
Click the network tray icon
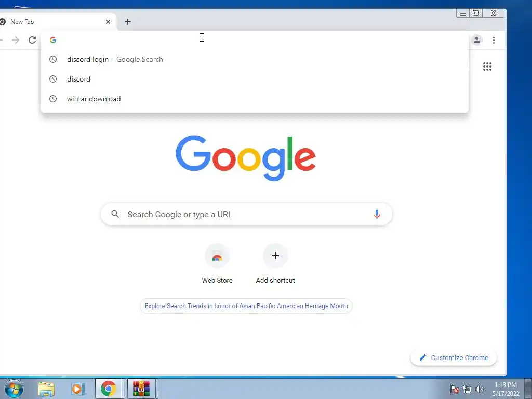click(467, 389)
